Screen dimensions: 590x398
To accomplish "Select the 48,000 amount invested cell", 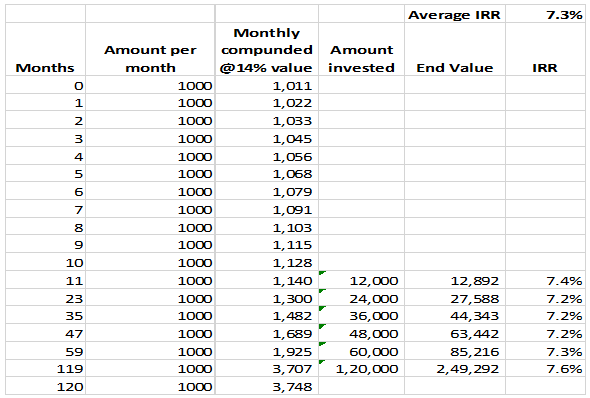I will coord(361,333).
